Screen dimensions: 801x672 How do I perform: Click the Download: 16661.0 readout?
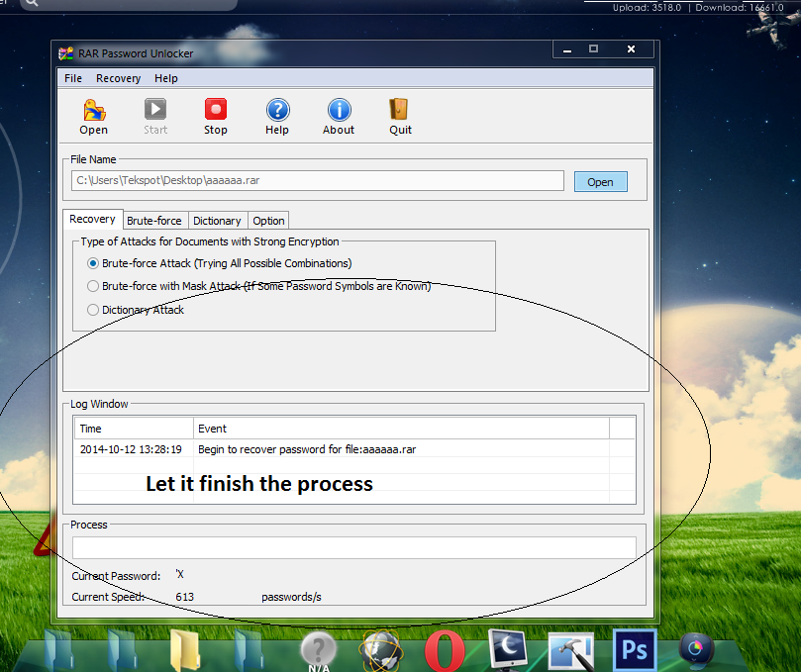click(740, 7)
